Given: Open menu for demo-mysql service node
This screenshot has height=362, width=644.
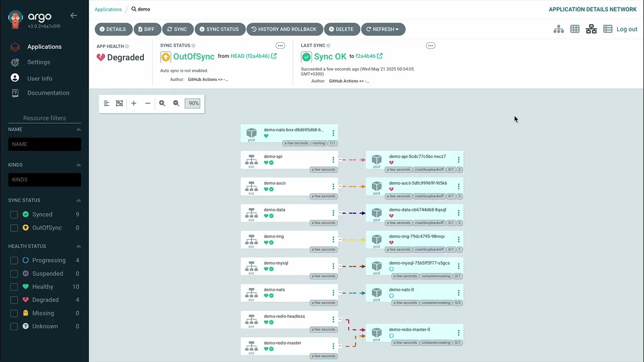Looking at the screenshot, I should tap(333, 266).
